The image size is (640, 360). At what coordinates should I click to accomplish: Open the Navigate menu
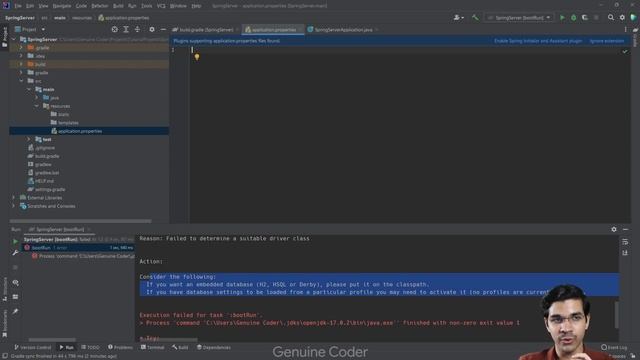[62, 6]
